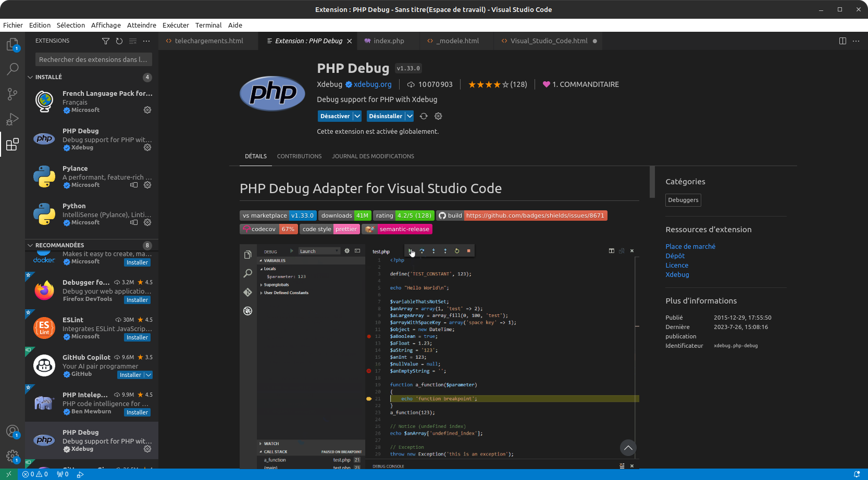Open Accounts icon in activity bar
This screenshot has width=868, height=480.
click(x=13, y=432)
